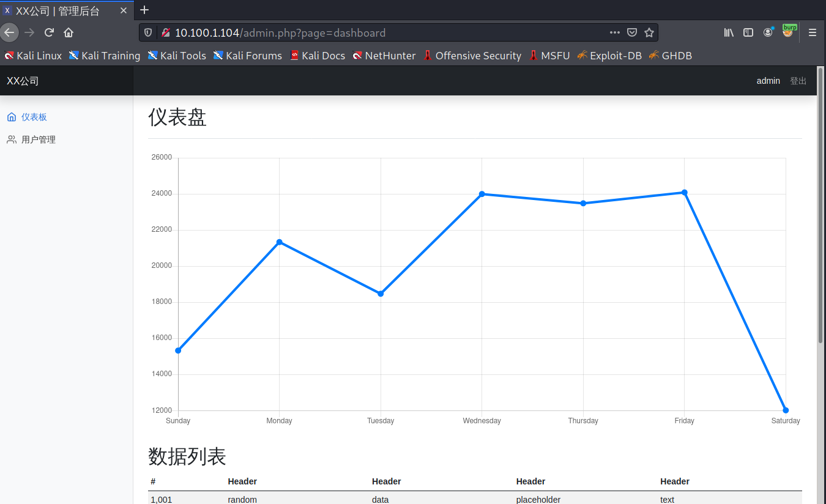Open 用户管理 in the sidebar

point(38,139)
